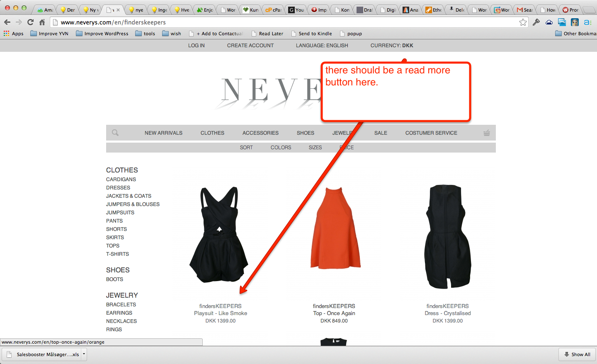Open the COSTUMER SERVICE menu
The width and height of the screenshot is (597, 364).
coord(431,133)
